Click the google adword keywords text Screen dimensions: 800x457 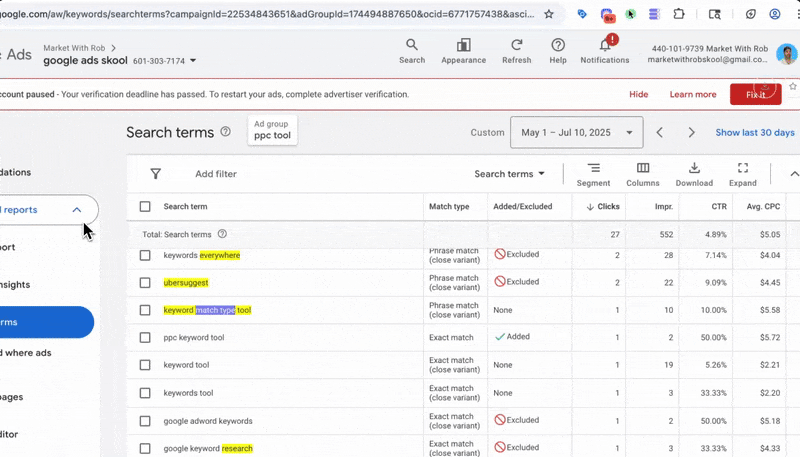point(208,421)
